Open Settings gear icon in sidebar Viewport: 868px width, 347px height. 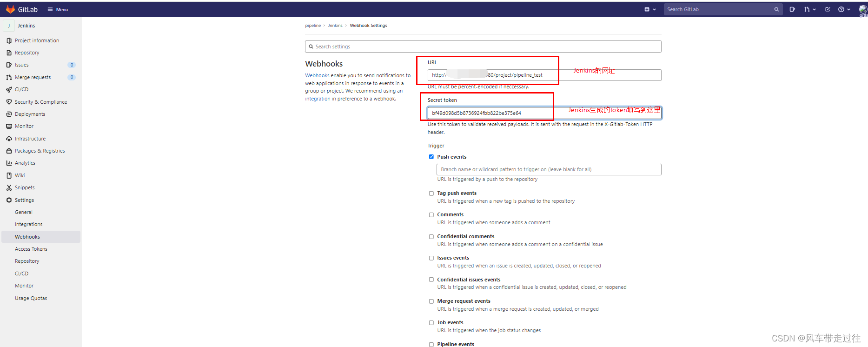tap(9, 200)
